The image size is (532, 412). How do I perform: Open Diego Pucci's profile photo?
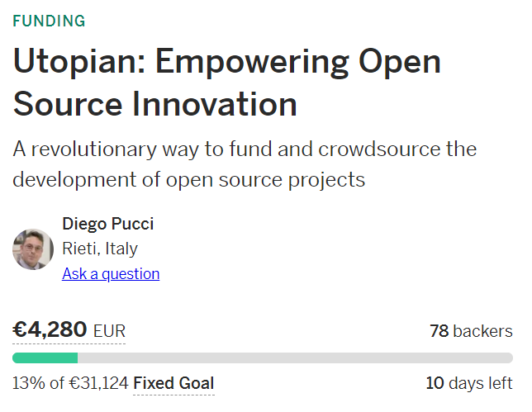pos(33,249)
